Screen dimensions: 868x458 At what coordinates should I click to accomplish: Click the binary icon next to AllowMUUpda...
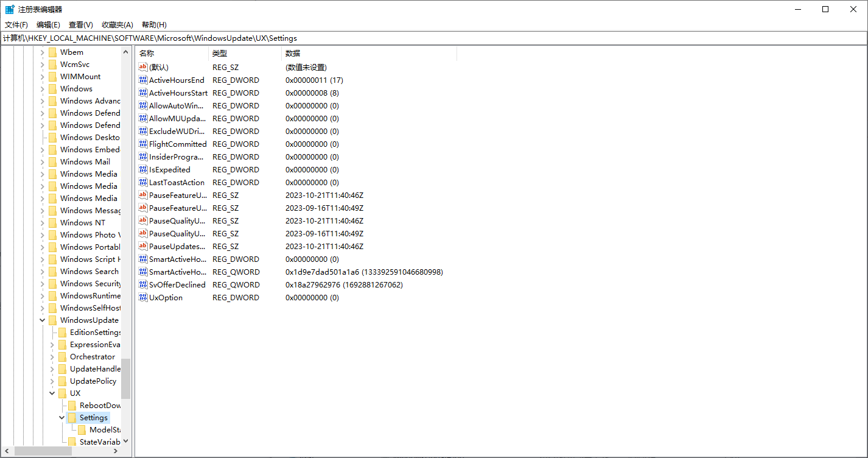143,118
